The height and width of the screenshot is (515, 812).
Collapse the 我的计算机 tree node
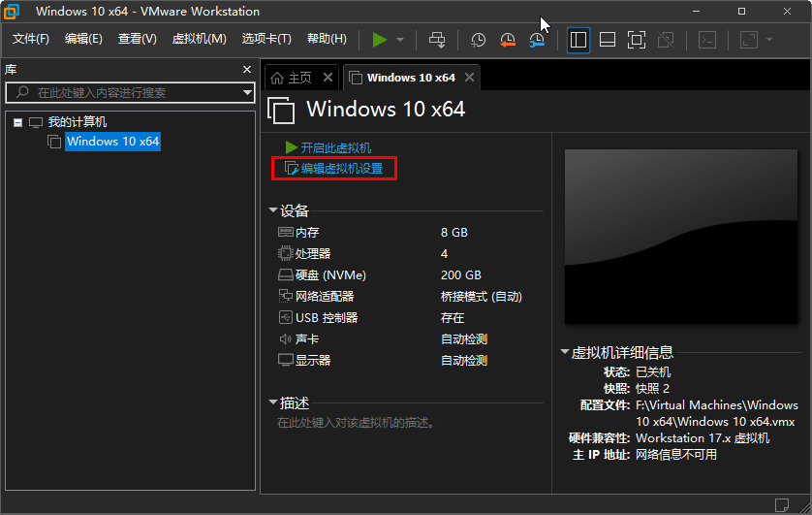[18, 123]
